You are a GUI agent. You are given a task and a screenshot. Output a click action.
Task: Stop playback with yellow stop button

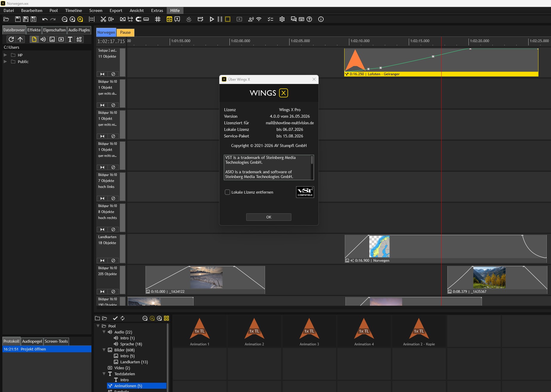coord(228,19)
